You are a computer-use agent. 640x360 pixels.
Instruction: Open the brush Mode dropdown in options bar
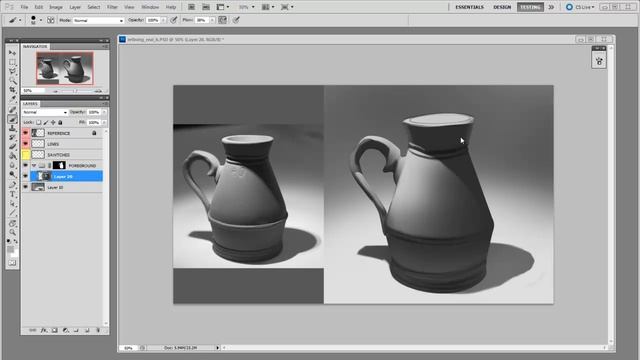[98, 20]
